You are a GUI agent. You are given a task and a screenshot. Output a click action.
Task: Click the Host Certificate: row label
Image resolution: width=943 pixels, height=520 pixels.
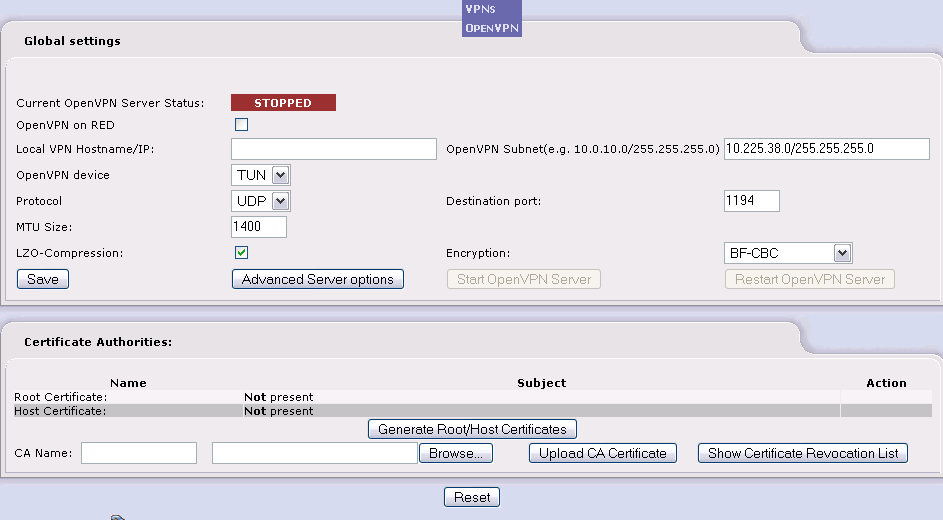[60, 411]
